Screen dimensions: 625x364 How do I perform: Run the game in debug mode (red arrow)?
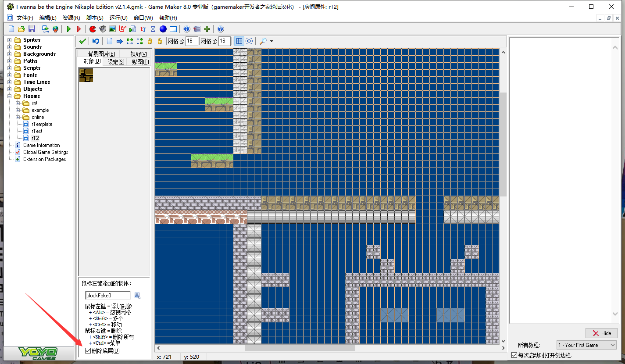79,29
